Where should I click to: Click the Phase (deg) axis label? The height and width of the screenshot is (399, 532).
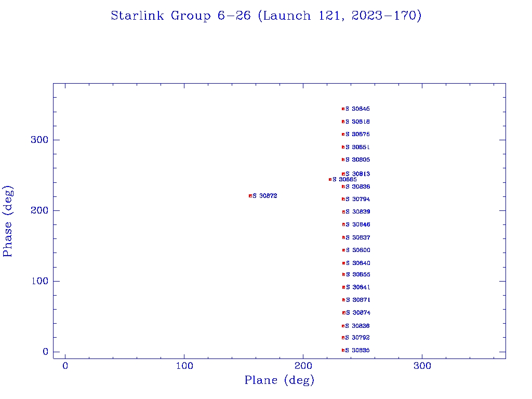point(8,221)
